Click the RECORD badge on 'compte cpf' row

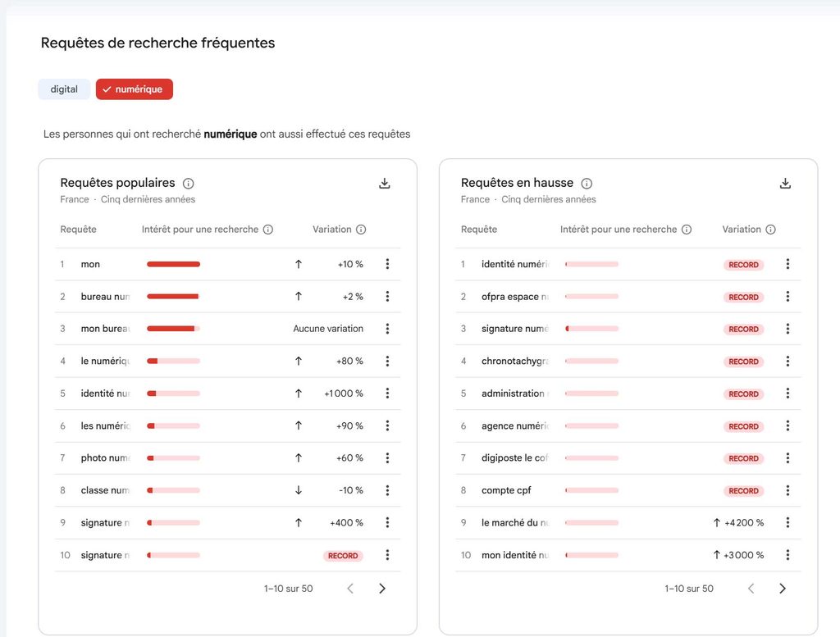click(x=743, y=491)
